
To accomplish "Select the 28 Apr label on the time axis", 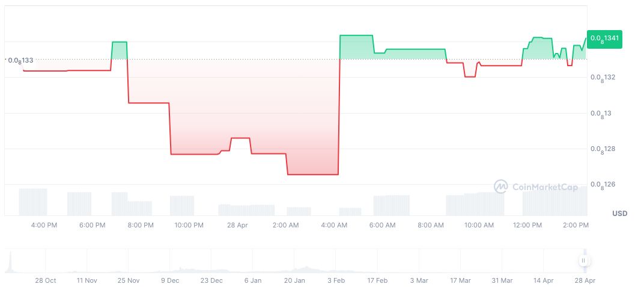I will click(x=237, y=225).
